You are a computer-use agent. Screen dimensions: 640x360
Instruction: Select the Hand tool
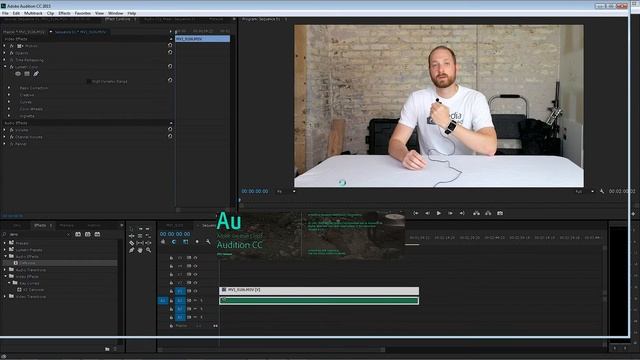coord(140,250)
